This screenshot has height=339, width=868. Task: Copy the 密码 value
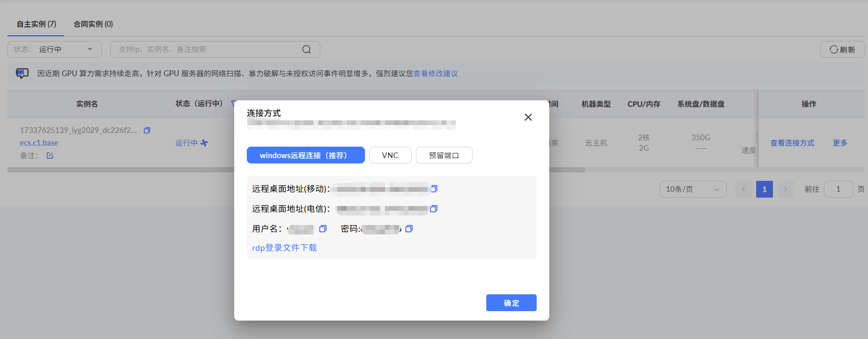tap(409, 229)
